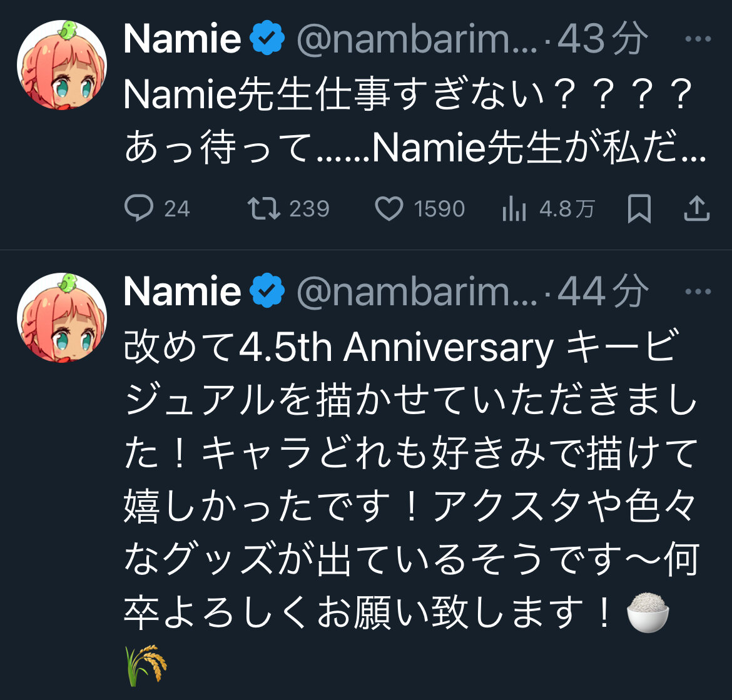Open more options on the 43分 tweet

(x=698, y=39)
